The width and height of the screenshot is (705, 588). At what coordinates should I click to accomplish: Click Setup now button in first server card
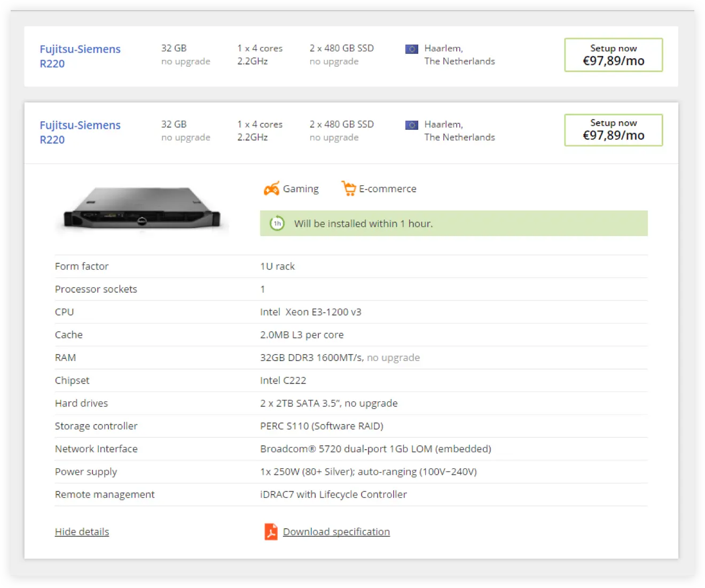tap(614, 54)
